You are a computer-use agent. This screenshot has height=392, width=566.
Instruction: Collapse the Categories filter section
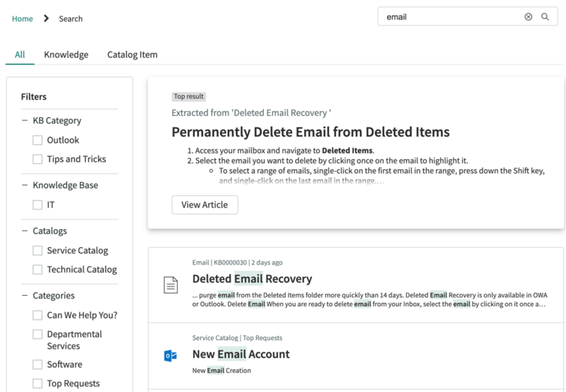(x=25, y=295)
